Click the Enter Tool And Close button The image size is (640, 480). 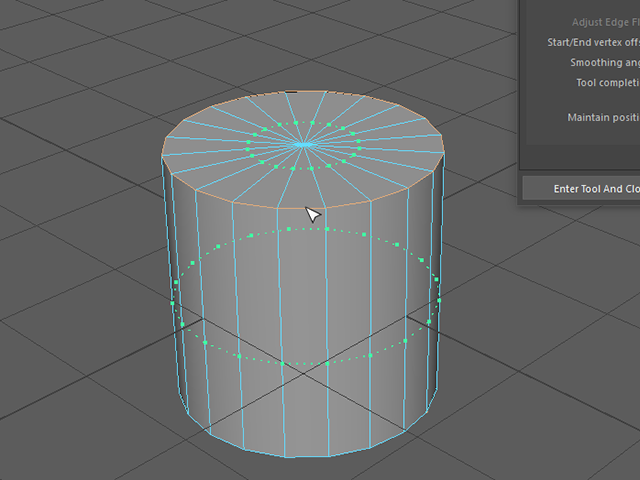coord(581,189)
